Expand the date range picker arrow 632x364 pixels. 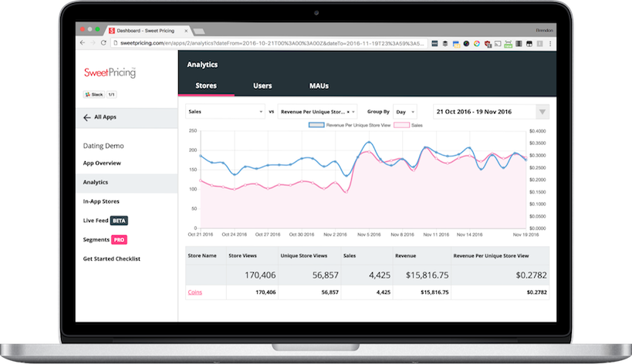coord(542,112)
